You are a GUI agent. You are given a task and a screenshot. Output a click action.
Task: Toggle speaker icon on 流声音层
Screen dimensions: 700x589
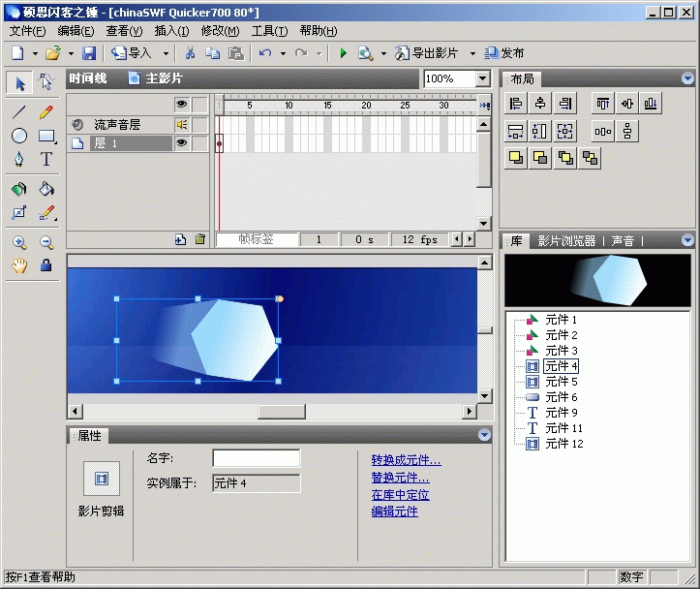[181, 124]
